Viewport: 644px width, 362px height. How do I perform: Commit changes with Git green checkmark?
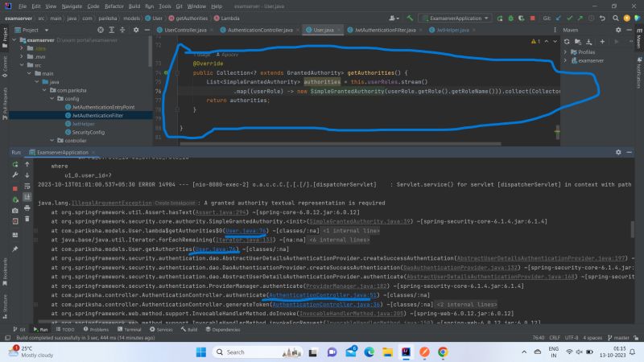[569, 18]
